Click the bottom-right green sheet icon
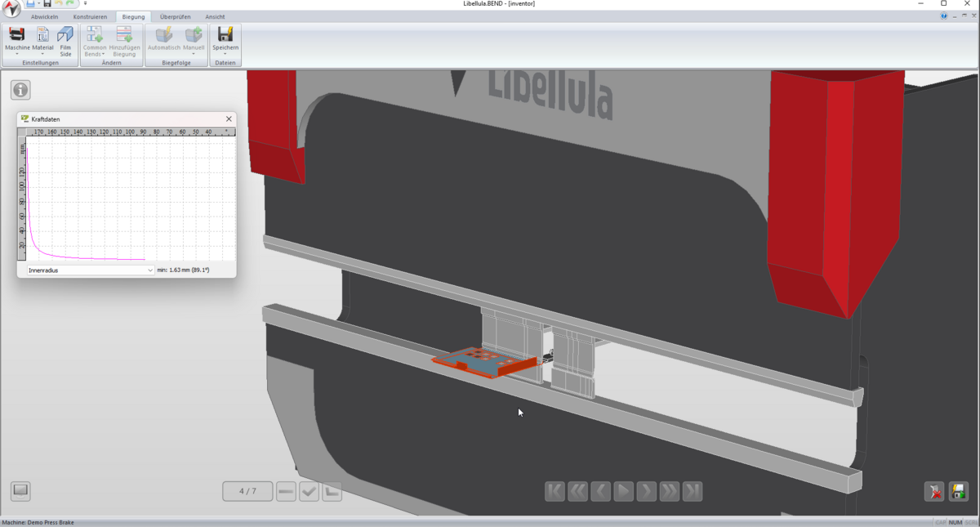Screen dimensions: 980x527 959,492
